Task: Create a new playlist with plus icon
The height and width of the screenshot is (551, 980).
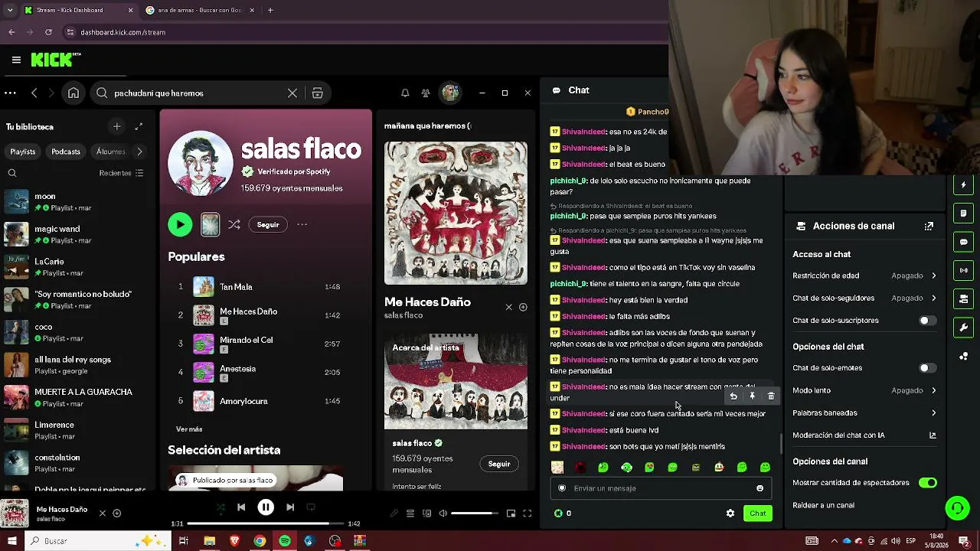Action: 116,126
